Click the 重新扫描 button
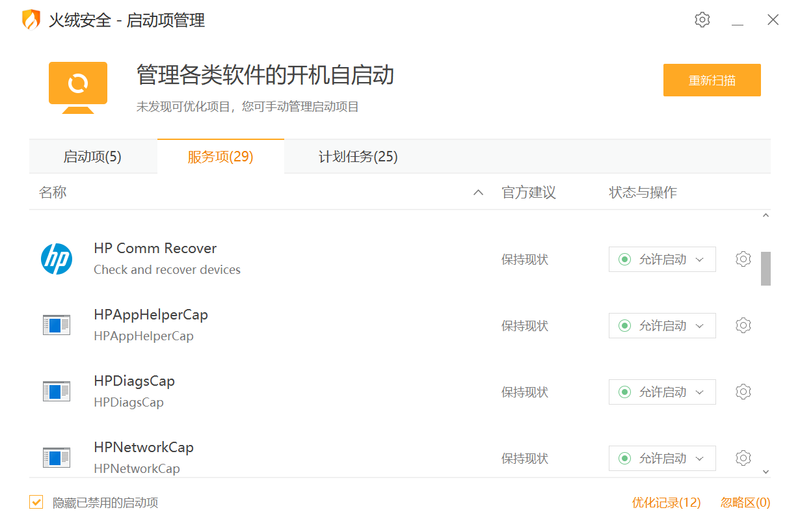 pyautogui.click(x=711, y=80)
